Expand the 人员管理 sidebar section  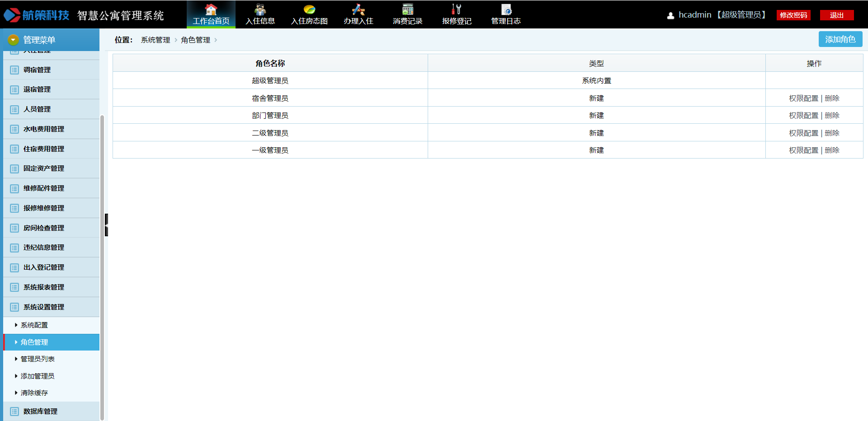(37, 109)
